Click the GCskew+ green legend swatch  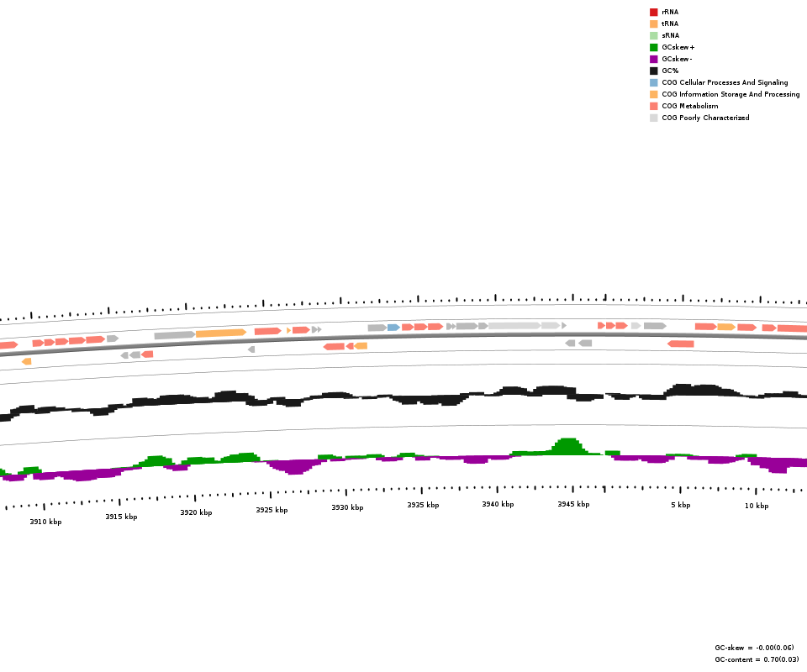654,47
